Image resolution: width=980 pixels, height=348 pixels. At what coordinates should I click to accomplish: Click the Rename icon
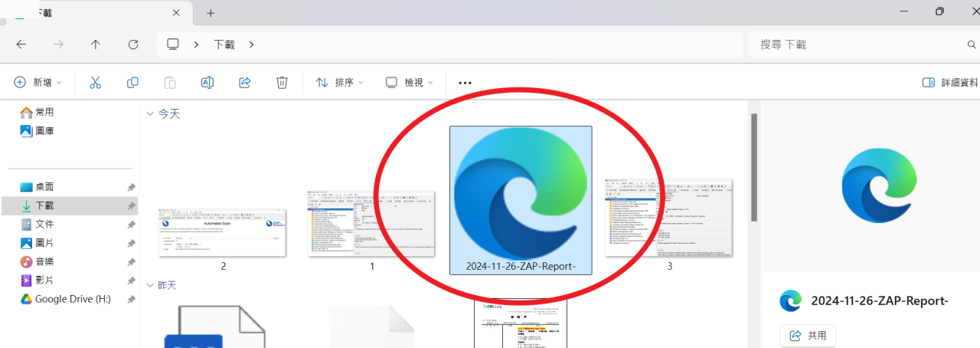click(x=207, y=82)
